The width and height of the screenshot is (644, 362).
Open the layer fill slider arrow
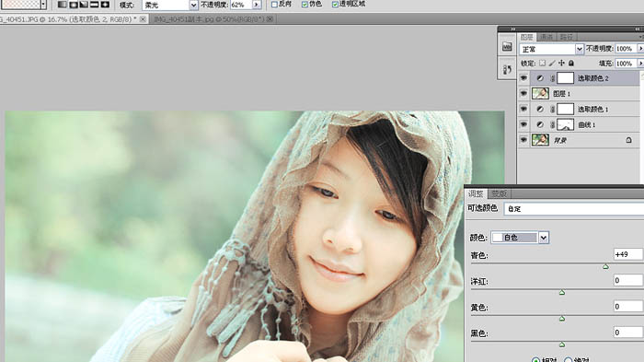(x=640, y=64)
